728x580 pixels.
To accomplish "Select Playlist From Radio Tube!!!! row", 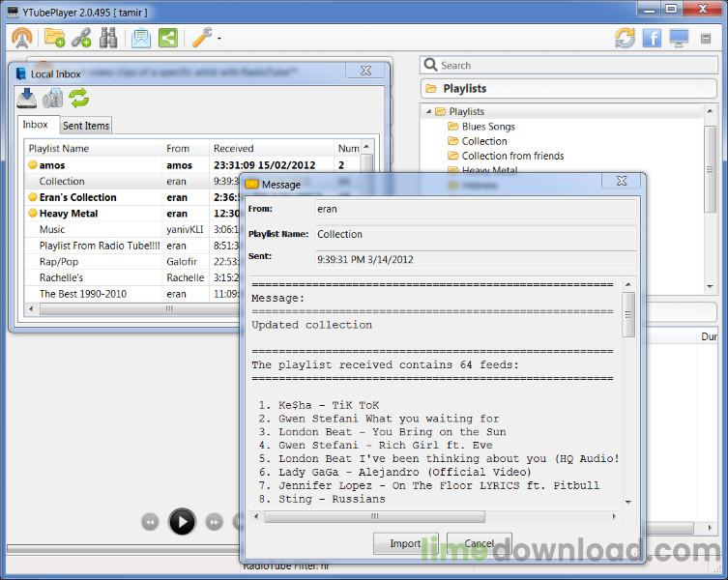I will tap(132, 246).
